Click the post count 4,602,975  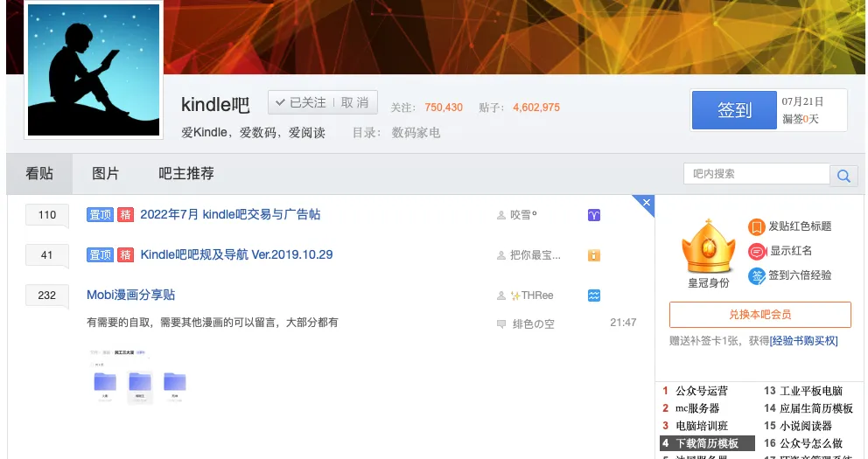535,108
